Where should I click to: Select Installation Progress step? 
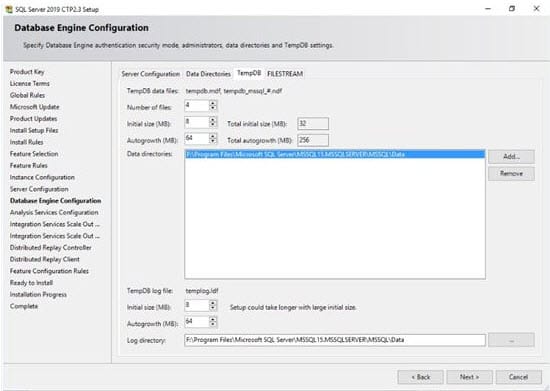coord(38,295)
